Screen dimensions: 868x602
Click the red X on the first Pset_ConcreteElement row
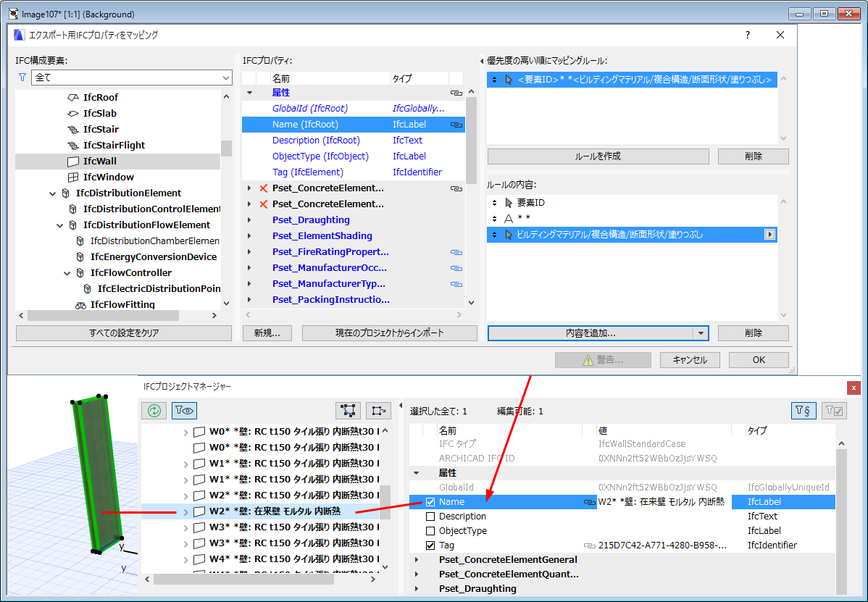pyautogui.click(x=264, y=188)
